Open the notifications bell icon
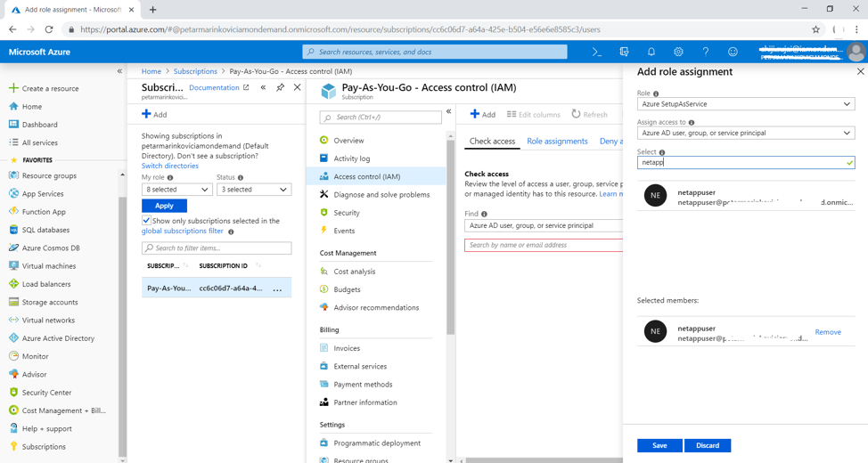Image resolution: width=868 pixels, height=463 pixels. click(651, 53)
